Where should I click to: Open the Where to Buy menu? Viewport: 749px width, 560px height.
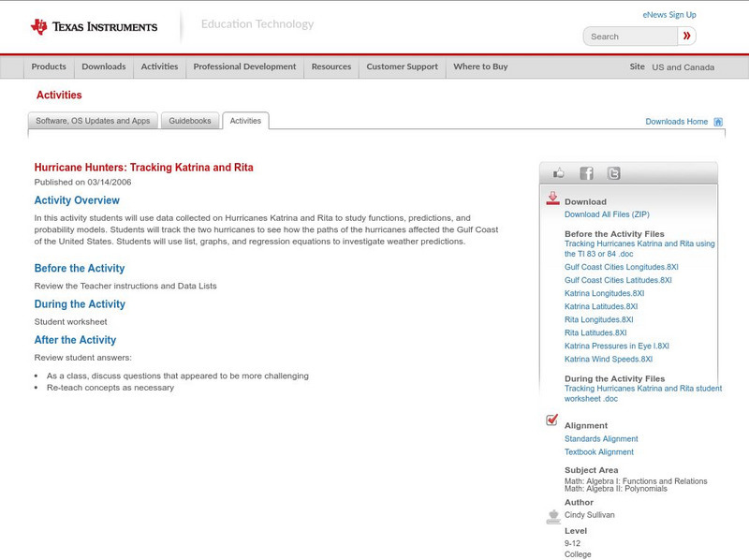click(480, 66)
